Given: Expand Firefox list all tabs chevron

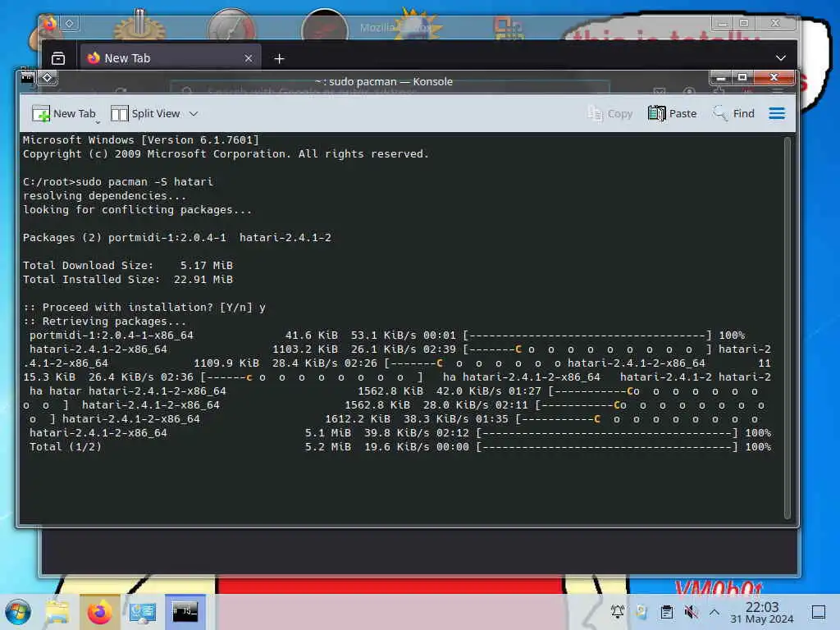Looking at the screenshot, I should click(x=781, y=58).
